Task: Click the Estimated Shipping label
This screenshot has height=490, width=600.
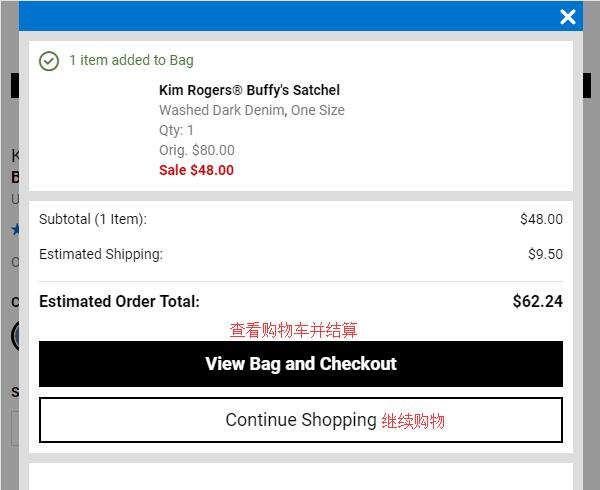Action: pyautogui.click(x=101, y=254)
